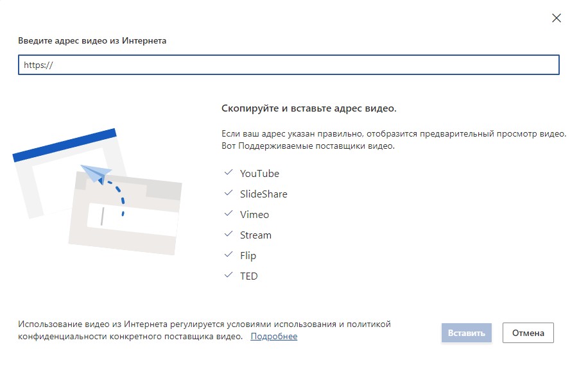The width and height of the screenshot is (588, 370).
Task: Click the checkmark next to YouTube
Action: click(x=229, y=173)
